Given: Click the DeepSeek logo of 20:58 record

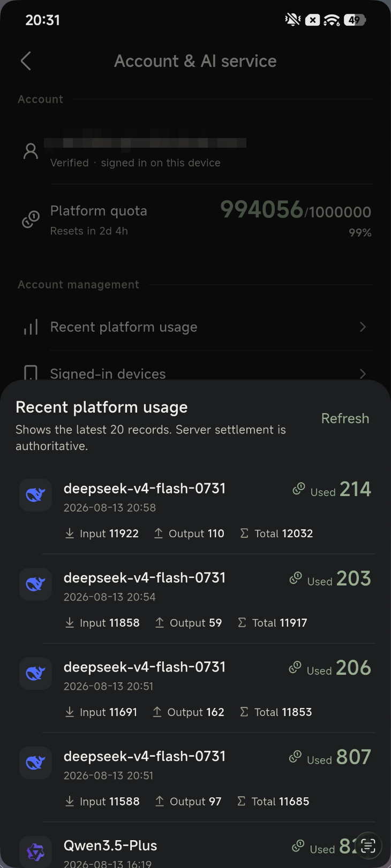Looking at the screenshot, I should tap(36, 495).
